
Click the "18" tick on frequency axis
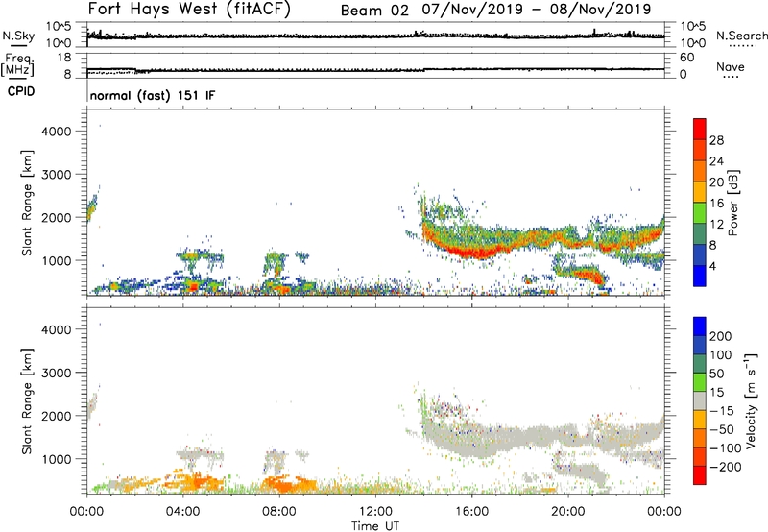coord(64,57)
